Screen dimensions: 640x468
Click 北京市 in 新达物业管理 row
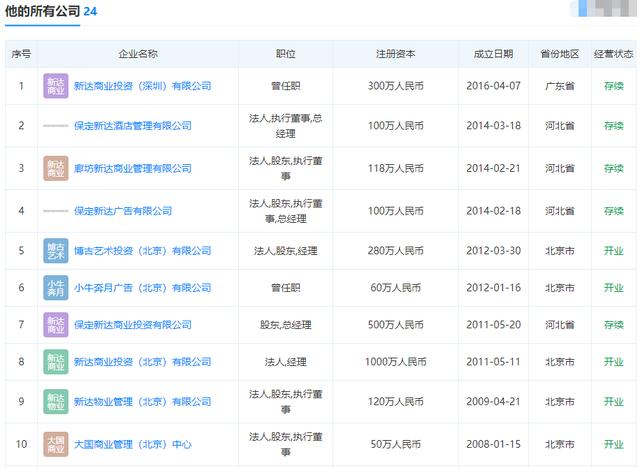click(x=560, y=401)
